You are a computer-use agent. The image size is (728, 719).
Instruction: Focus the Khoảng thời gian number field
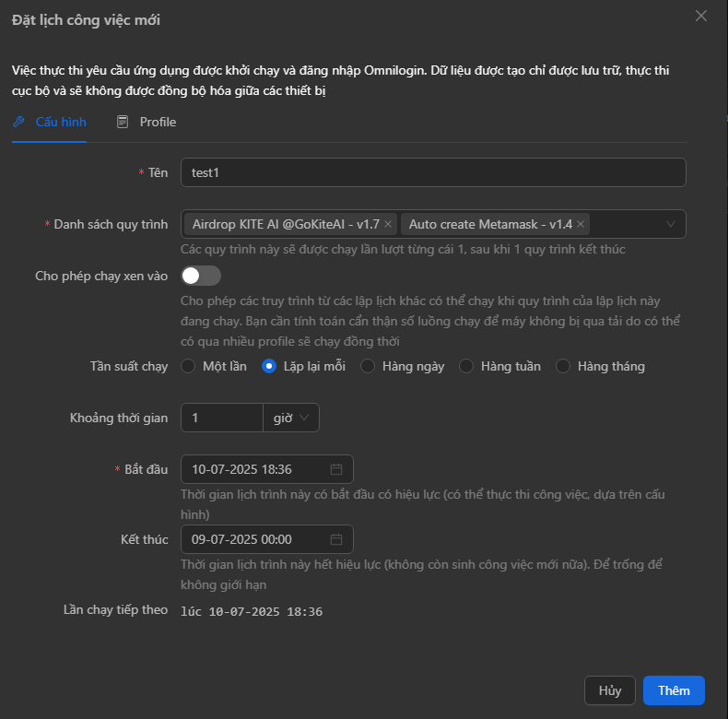click(222, 418)
